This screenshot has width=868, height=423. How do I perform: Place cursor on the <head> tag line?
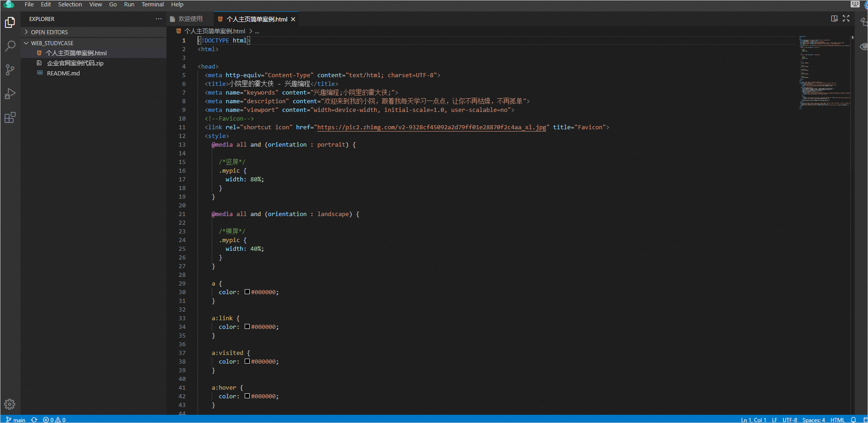click(208, 67)
